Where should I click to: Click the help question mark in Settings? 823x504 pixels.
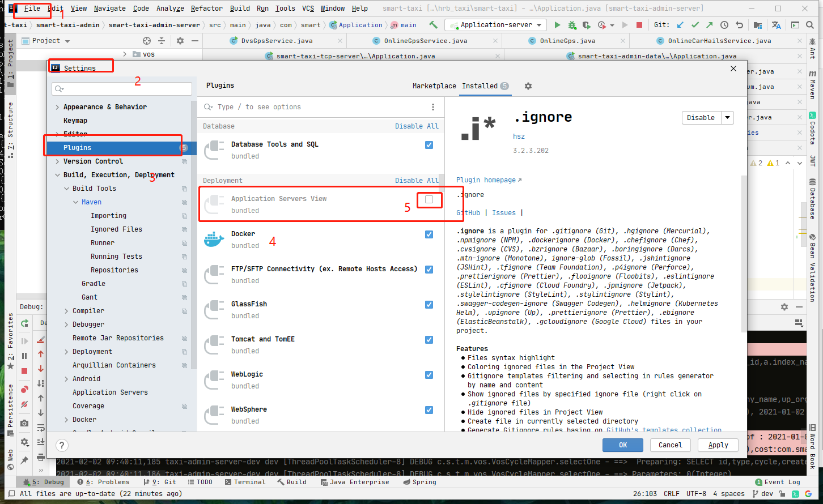coord(62,445)
